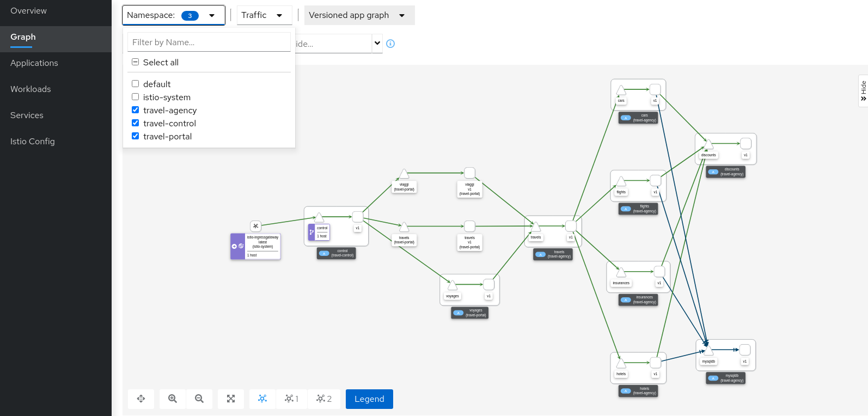Select graph layout style 2
Viewport: 868px width, 416px height.
click(x=324, y=399)
